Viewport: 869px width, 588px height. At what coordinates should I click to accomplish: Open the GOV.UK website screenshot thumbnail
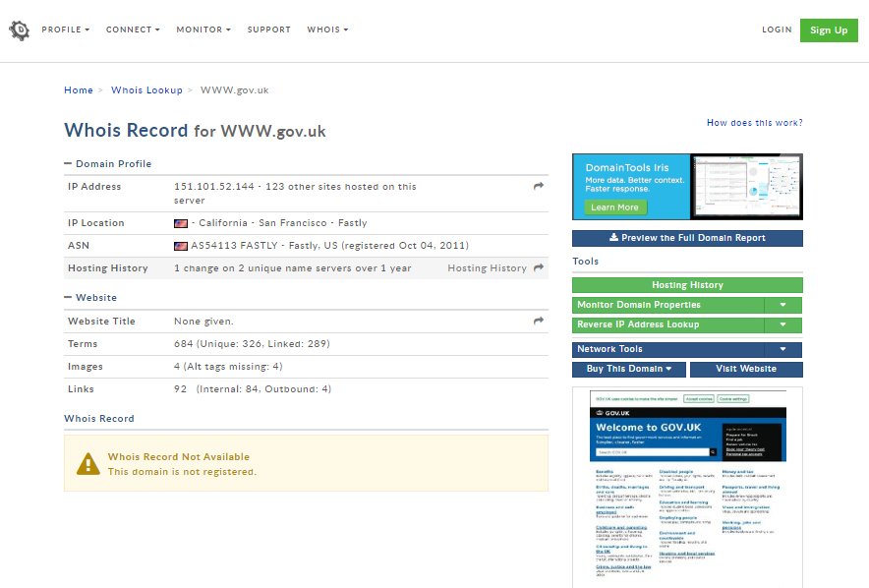point(687,487)
